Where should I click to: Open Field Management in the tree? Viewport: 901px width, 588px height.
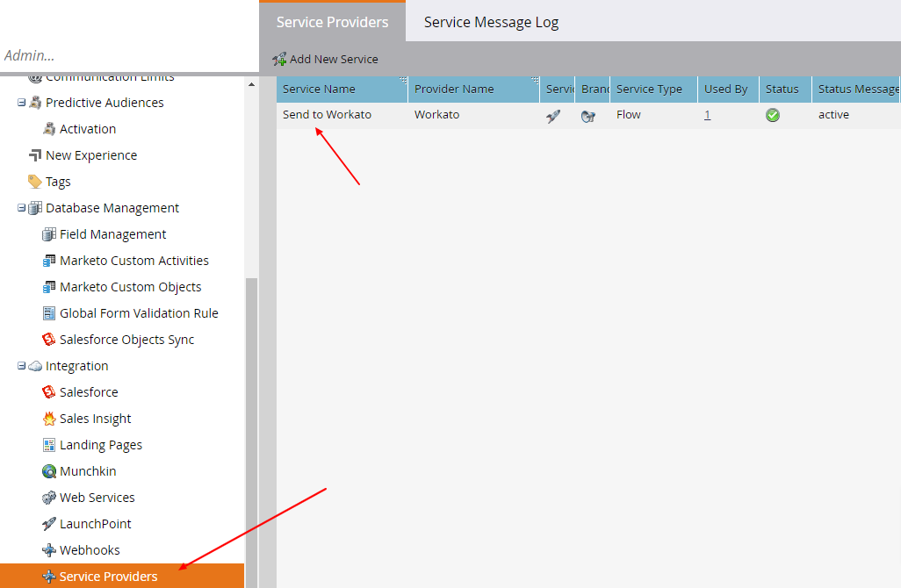112,234
